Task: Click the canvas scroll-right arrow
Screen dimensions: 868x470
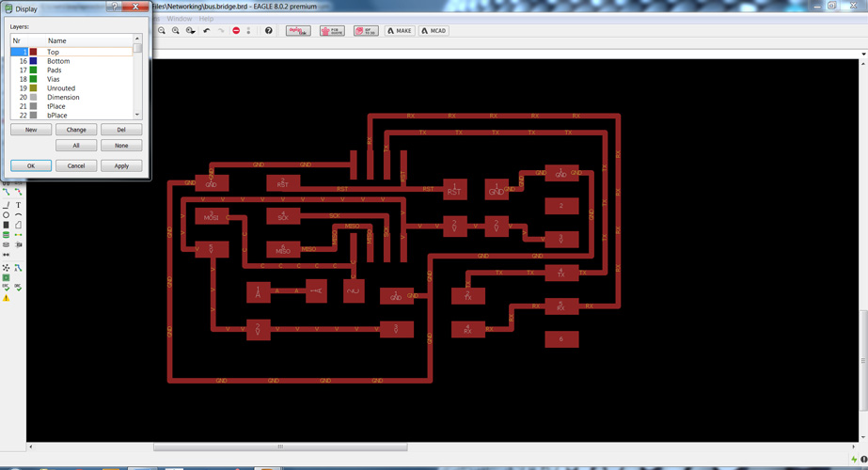Action: tap(853, 446)
